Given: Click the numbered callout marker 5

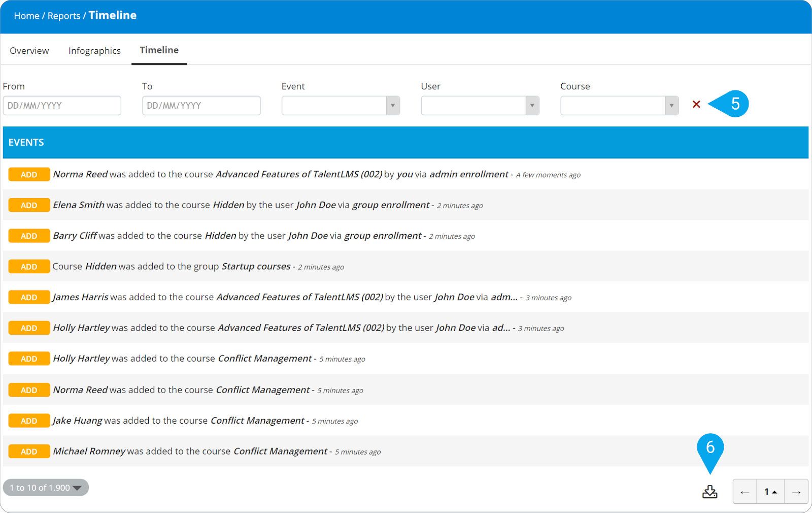Looking at the screenshot, I should click(734, 104).
